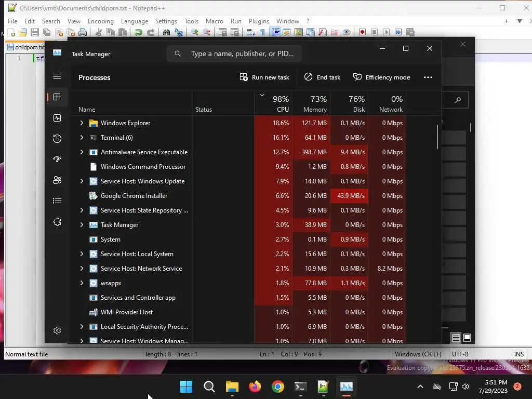Sort processes by the CPU column header
Screen dimensions: 532x399
click(273, 103)
